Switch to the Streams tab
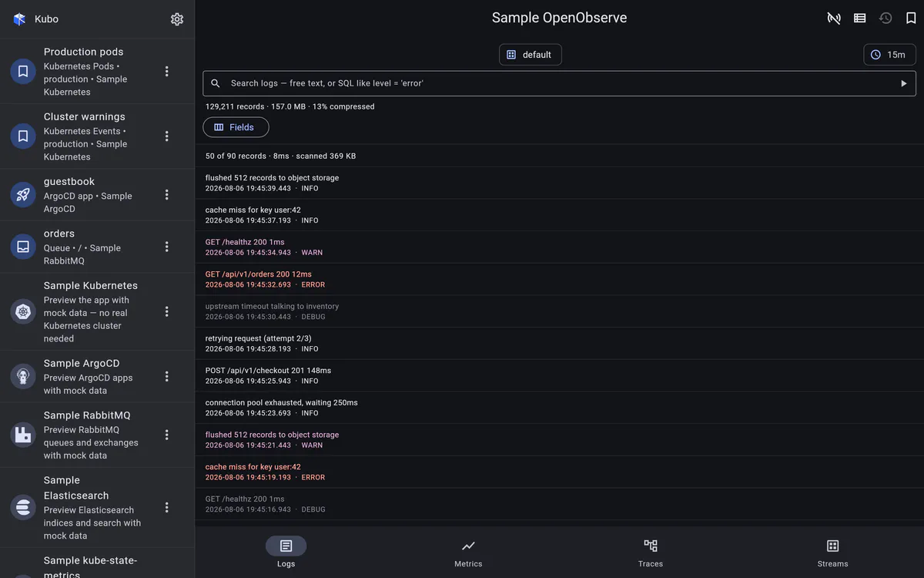This screenshot has height=578, width=924. 832,553
